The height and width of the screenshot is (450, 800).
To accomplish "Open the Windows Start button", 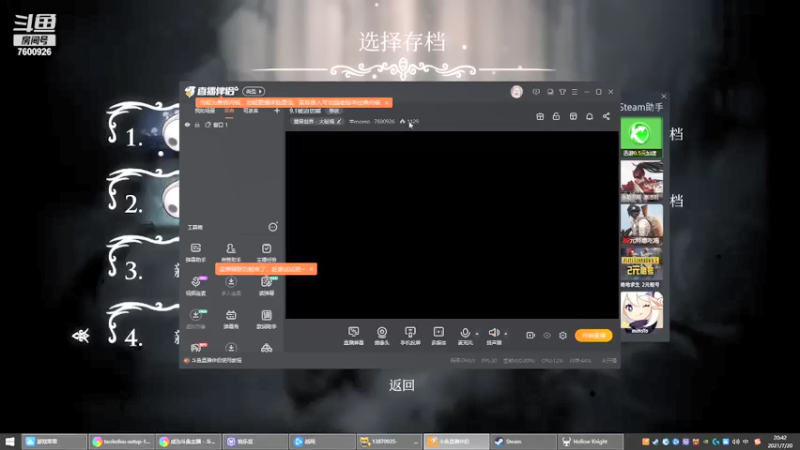I will 10,441.
